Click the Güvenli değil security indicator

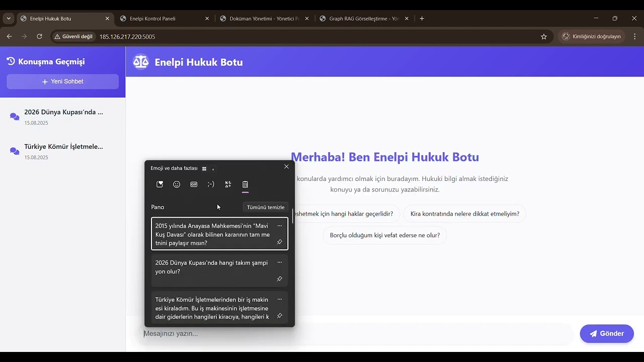tap(73, 37)
